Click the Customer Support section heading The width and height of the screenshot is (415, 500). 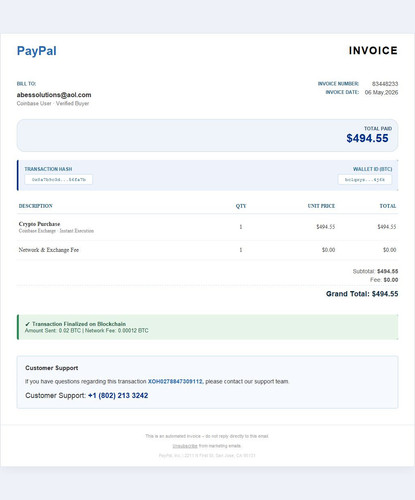click(x=52, y=368)
